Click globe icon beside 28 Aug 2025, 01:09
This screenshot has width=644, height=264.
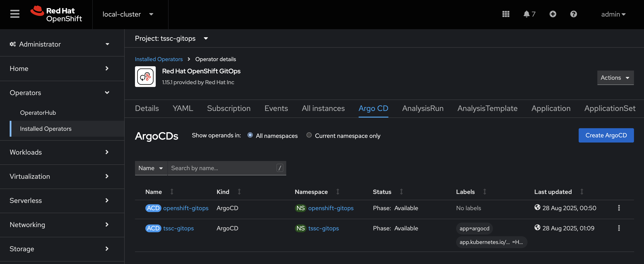coord(537,228)
